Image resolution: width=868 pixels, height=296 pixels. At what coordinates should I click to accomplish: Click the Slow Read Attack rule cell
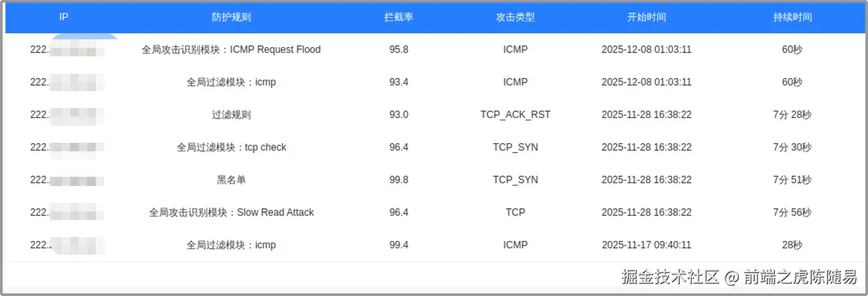tap(231, 212)
